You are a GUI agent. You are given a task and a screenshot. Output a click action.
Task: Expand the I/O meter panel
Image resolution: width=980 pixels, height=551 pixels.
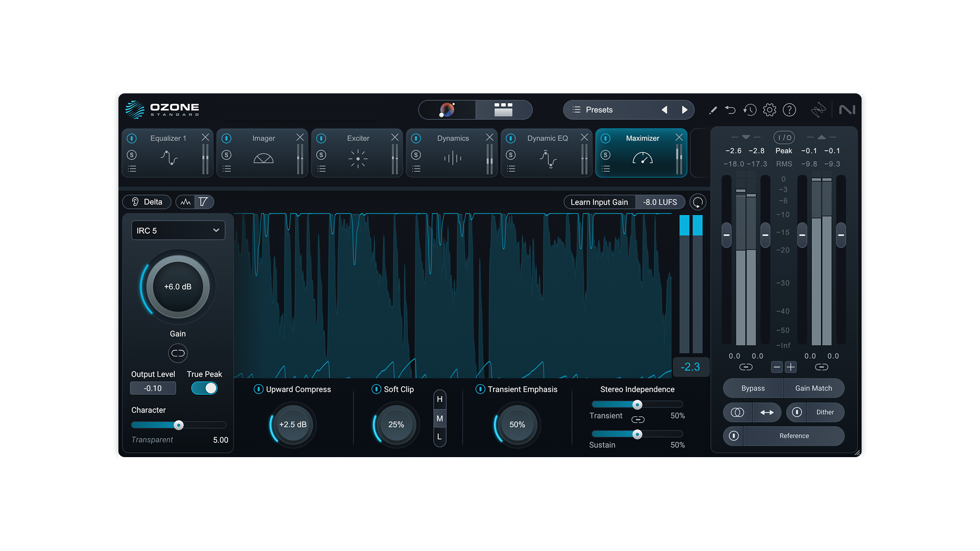[x=783, y=137]
